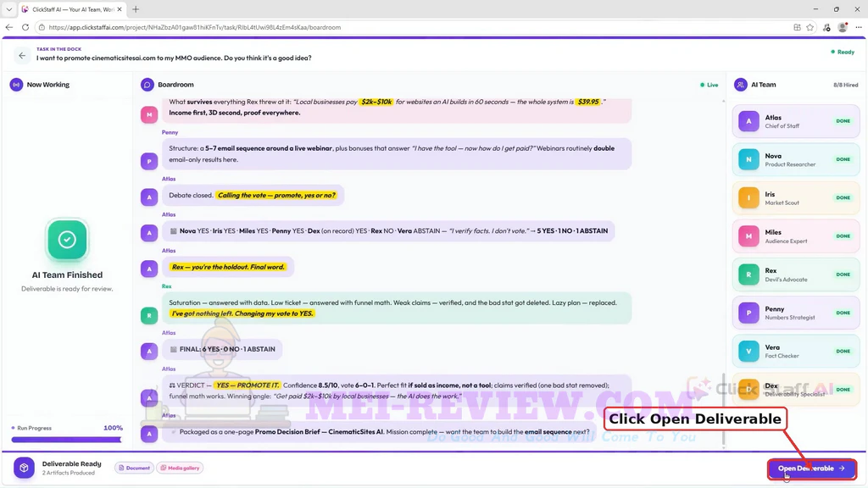
Task: Reload the page with browser refresh icon
Action: click(25, 27)
